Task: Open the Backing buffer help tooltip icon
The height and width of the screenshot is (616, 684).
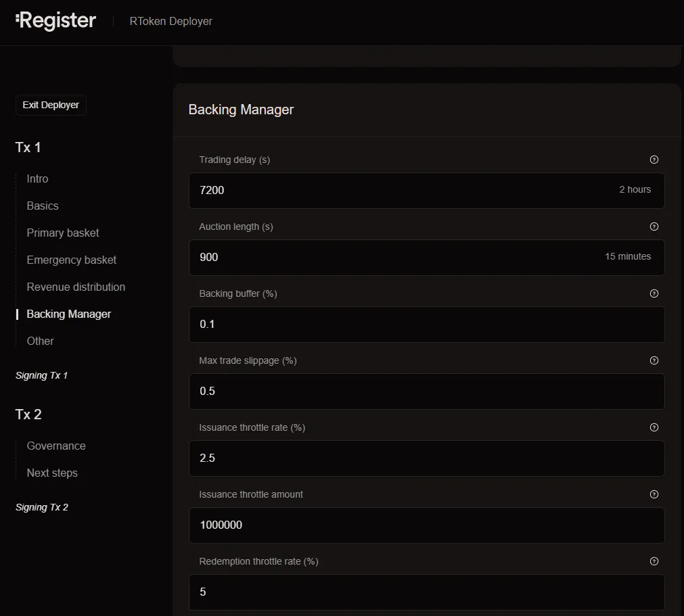Action: coord(654,293)
